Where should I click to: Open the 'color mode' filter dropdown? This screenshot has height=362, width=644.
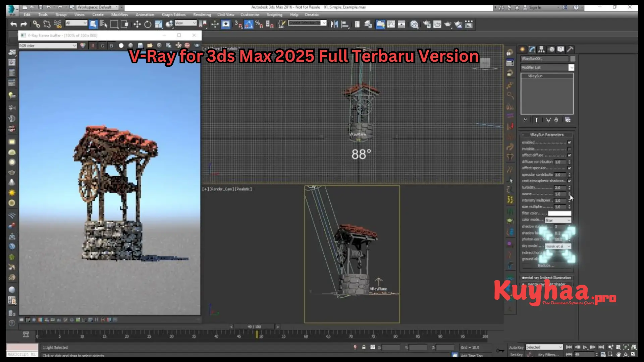(x=569, y=220)
